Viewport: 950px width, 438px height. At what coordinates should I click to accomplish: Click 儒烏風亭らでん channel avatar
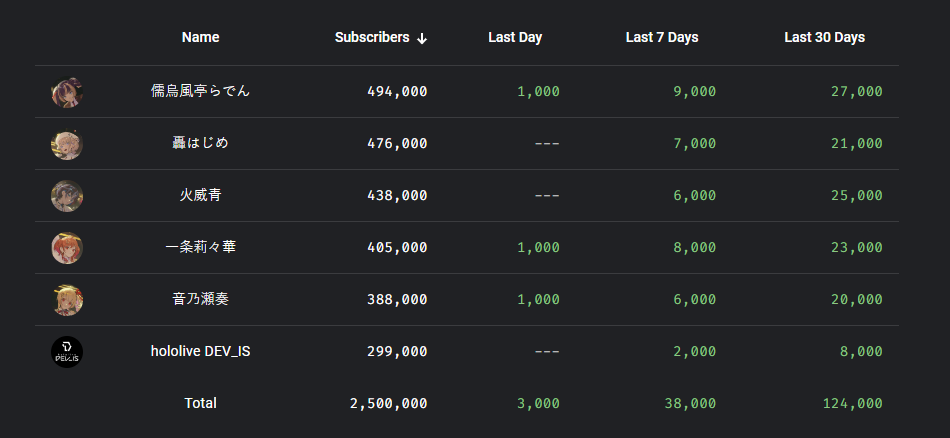tap(67, 92)
